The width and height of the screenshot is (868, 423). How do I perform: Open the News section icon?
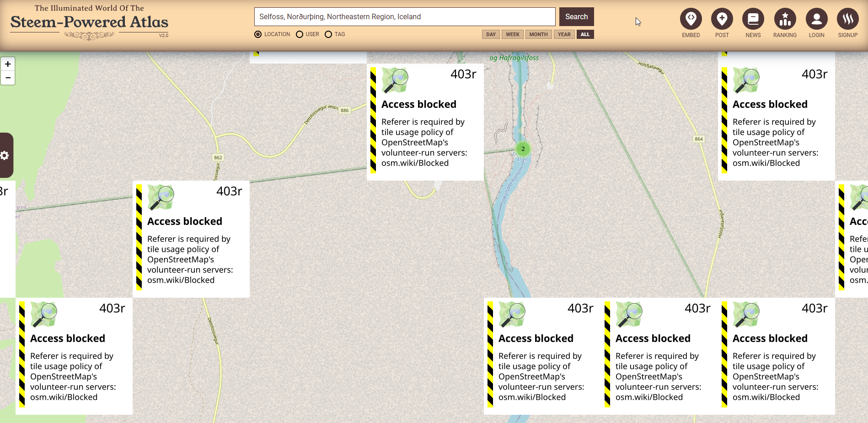753,19
